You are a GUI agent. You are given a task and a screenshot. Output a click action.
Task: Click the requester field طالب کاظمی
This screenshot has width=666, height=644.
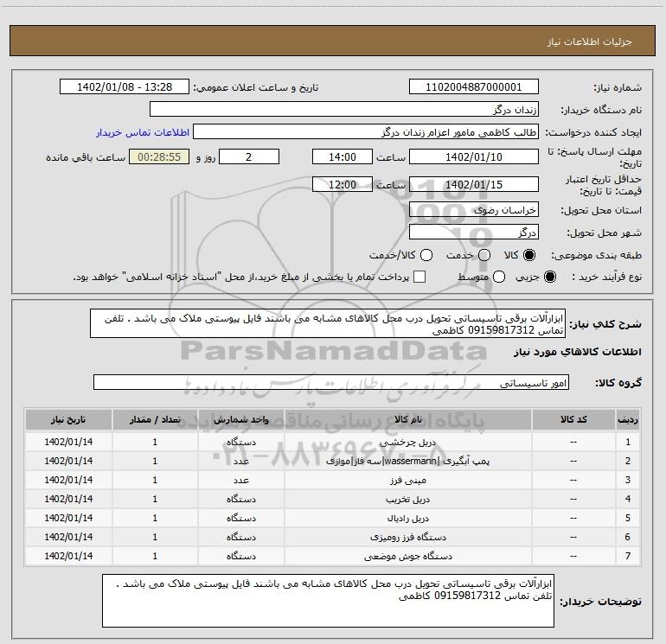coord(366,132)
